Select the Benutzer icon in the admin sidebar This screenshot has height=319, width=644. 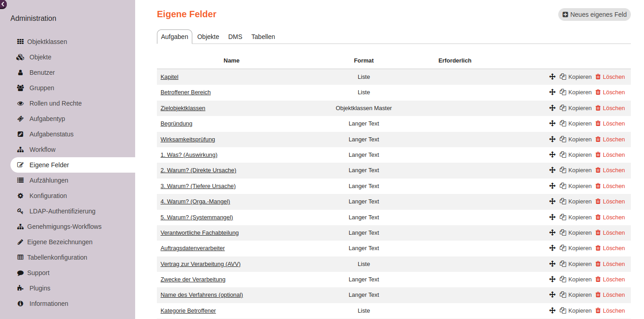(20, 72)
